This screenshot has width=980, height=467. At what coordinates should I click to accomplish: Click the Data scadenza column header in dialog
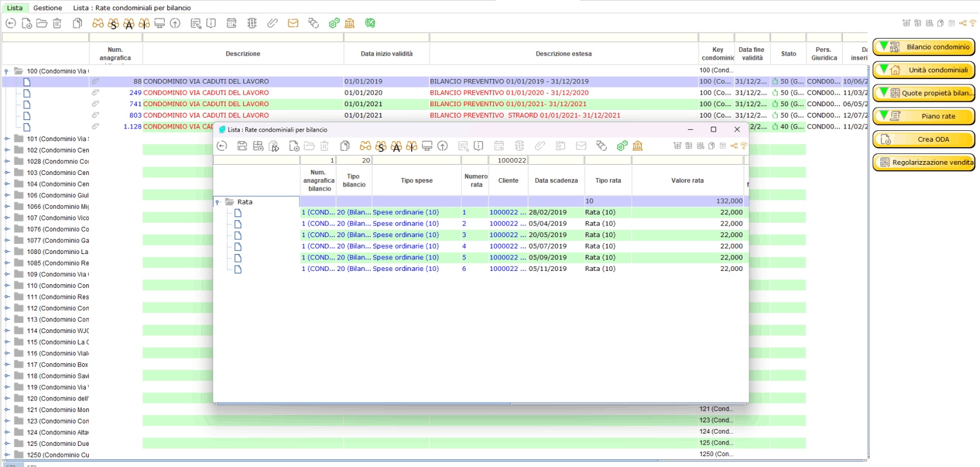click(556, 180)
